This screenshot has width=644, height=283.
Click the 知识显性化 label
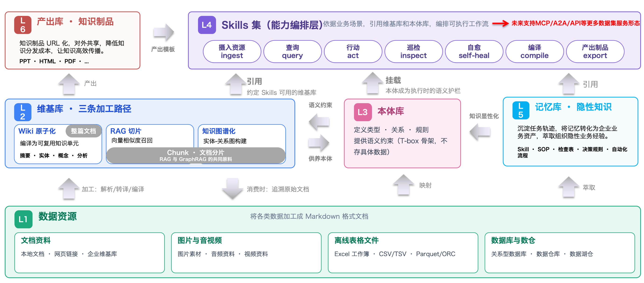tap(484, 116)
